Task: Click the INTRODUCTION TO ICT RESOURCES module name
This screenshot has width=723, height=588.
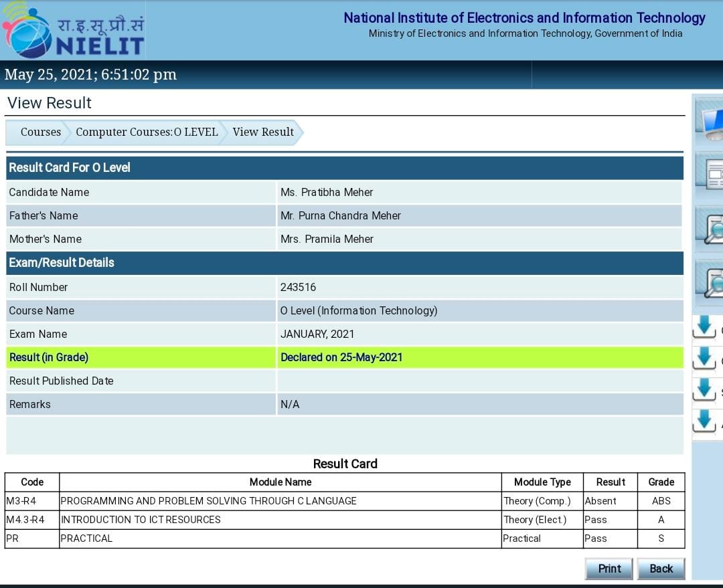Action: pos(141,520)
